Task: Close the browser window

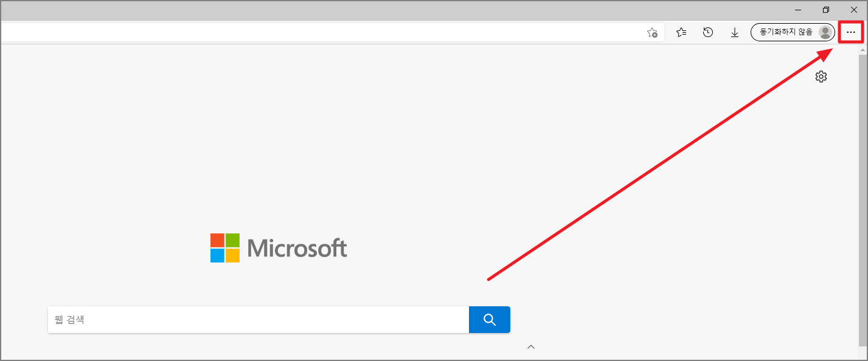Action: (x=853, y=10)
